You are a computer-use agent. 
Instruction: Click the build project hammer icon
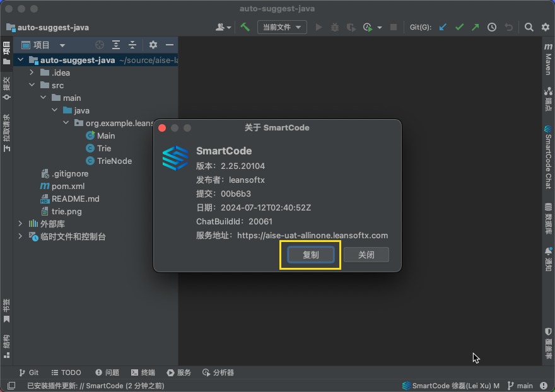pyautogui.click(x=245, y=27)
